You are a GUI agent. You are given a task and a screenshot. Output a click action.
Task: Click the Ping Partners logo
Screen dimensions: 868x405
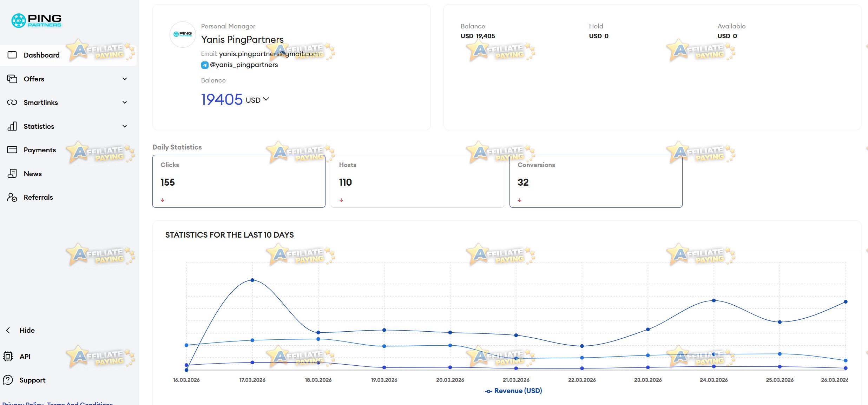[x=37, y=20]
